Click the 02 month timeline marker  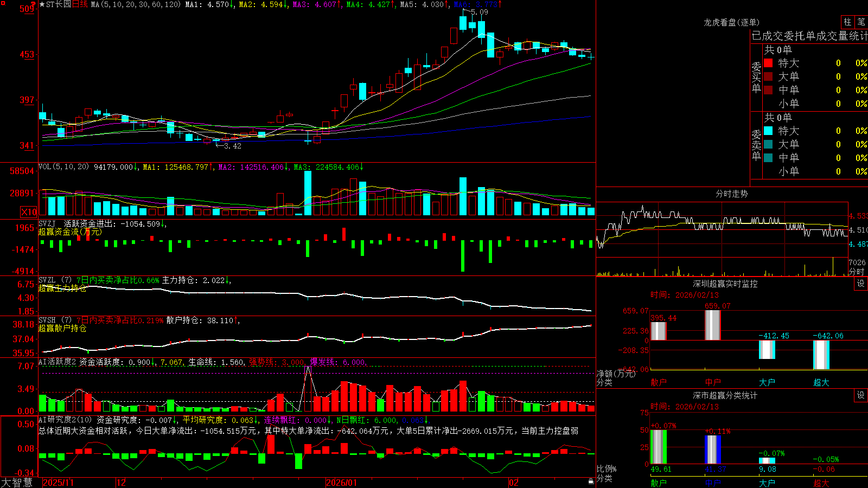coord(514,483)
